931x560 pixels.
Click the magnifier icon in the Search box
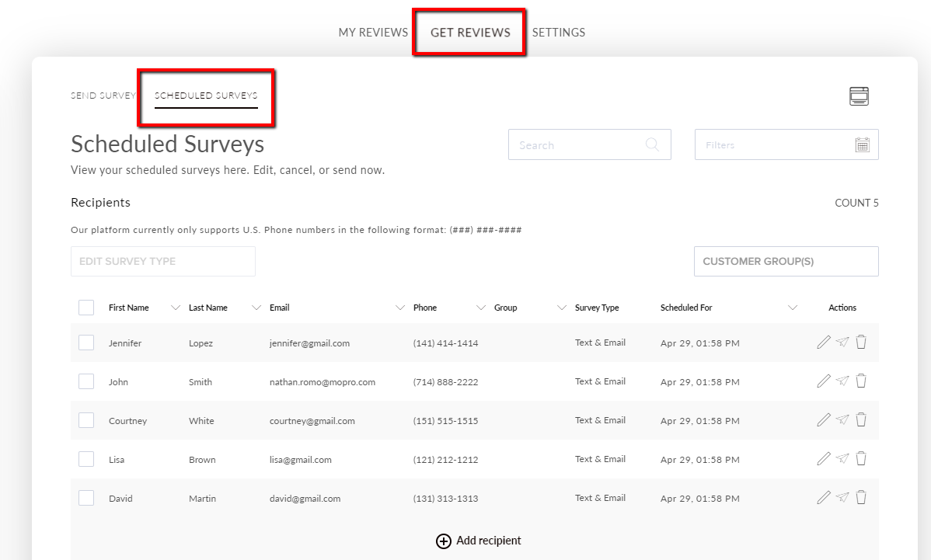652,144
